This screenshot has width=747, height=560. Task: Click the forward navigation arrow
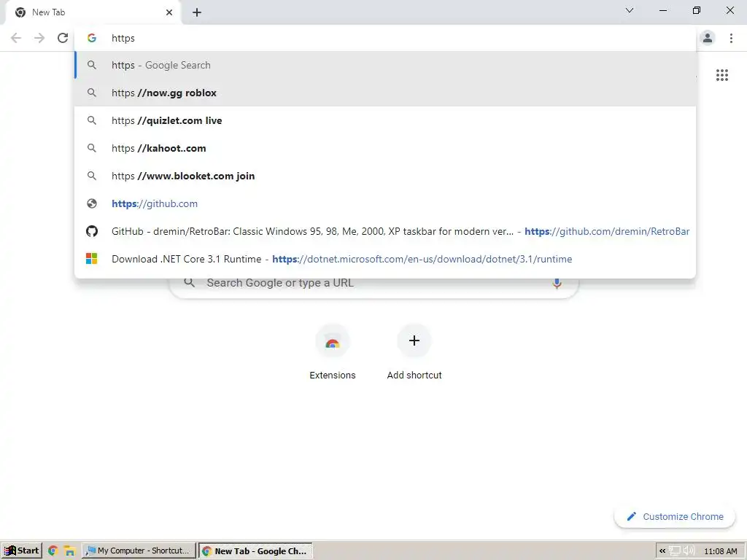[x=39, y=38]
